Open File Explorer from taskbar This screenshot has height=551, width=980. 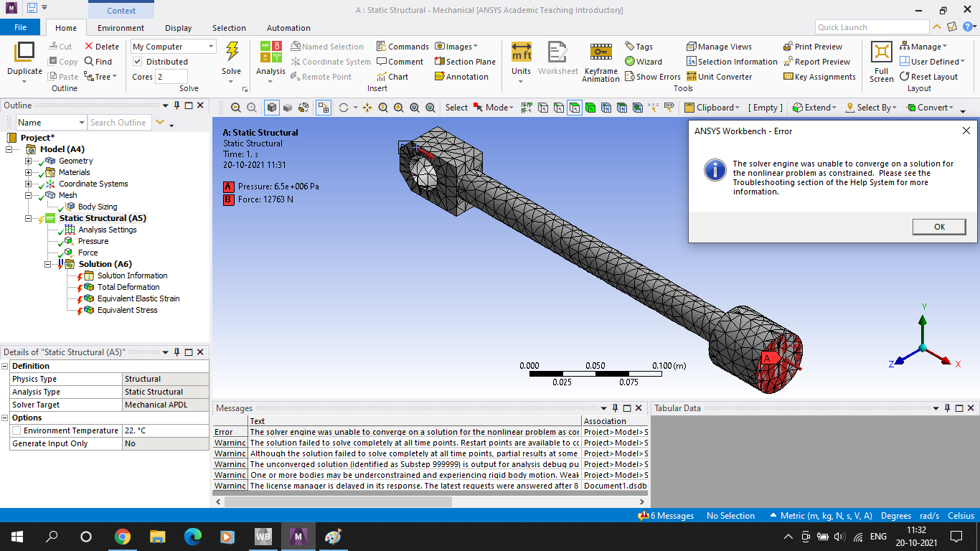(158, 537)
